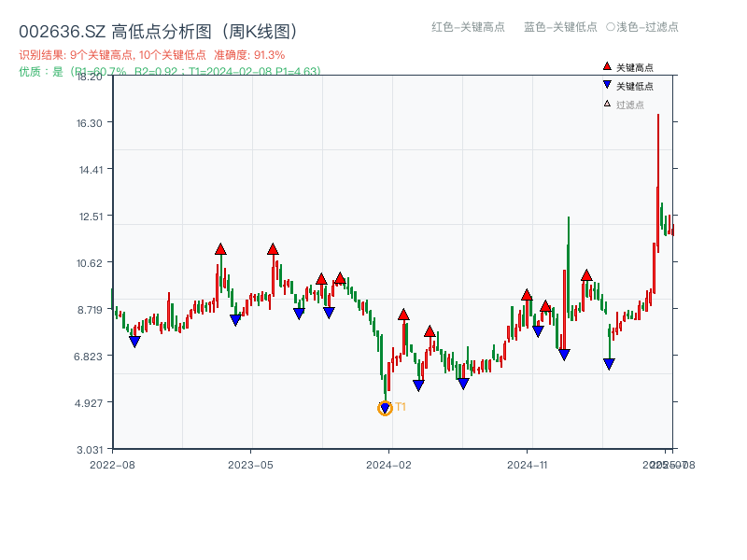Click the red 识别结果 accuracy 91.3% line
This screenshot has height=560, width=747.
(x=152, y=55)
